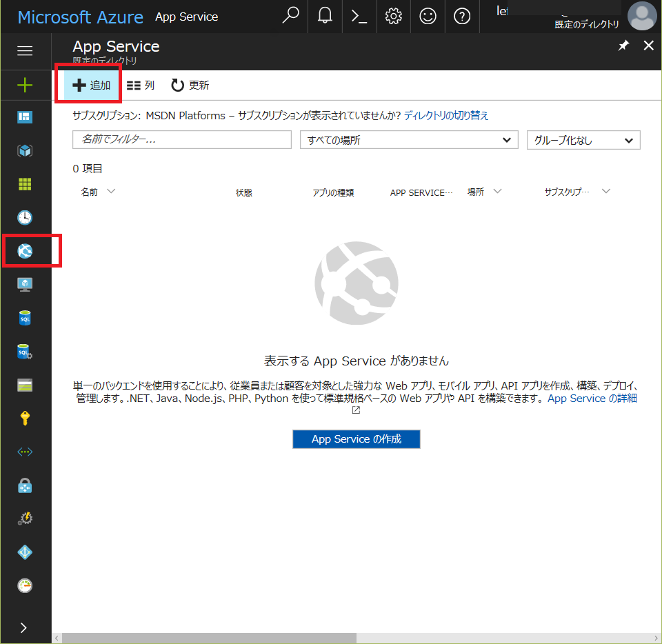Click the green plus New resource icon

(25, 85)
